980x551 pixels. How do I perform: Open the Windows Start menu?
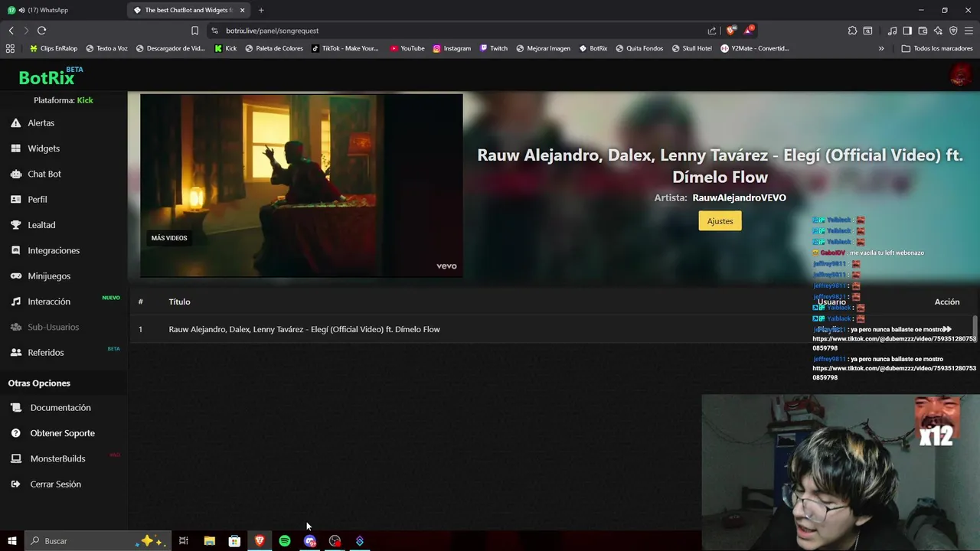(x=11, y=541)
